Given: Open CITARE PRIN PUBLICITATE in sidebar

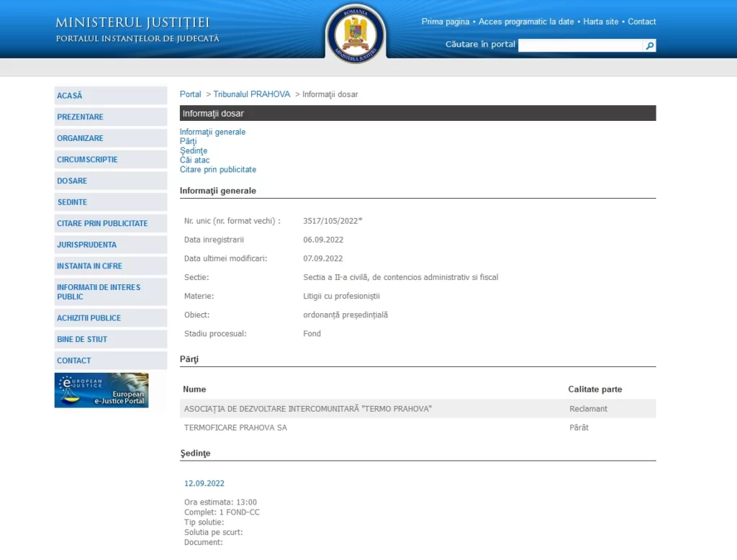Looking at the screenshot, I should pyautogui.click(x=102, y=224).
